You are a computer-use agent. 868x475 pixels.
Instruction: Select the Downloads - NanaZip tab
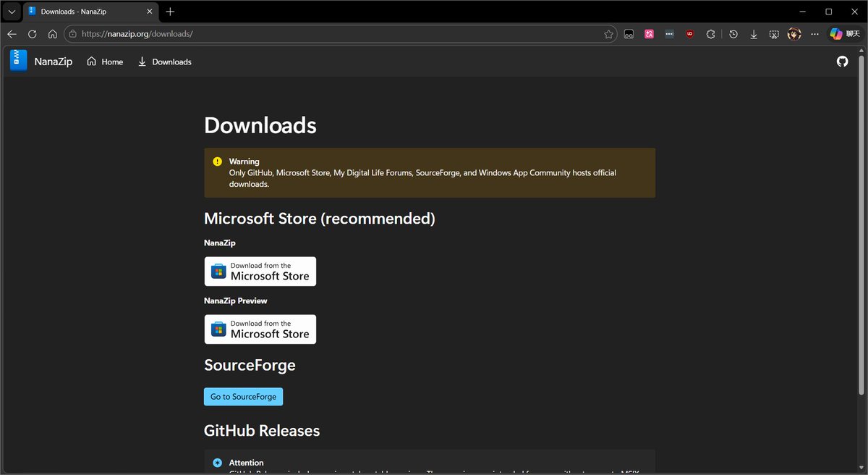[90, 12]
